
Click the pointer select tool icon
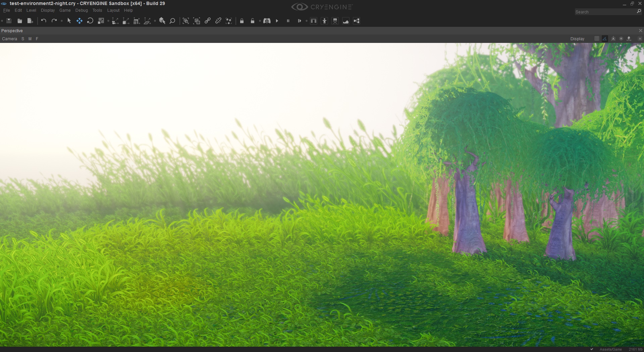click(69, 21)
